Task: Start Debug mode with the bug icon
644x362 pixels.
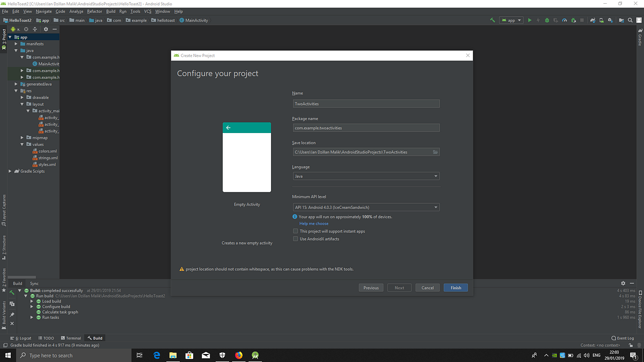Action: [547, 20]
